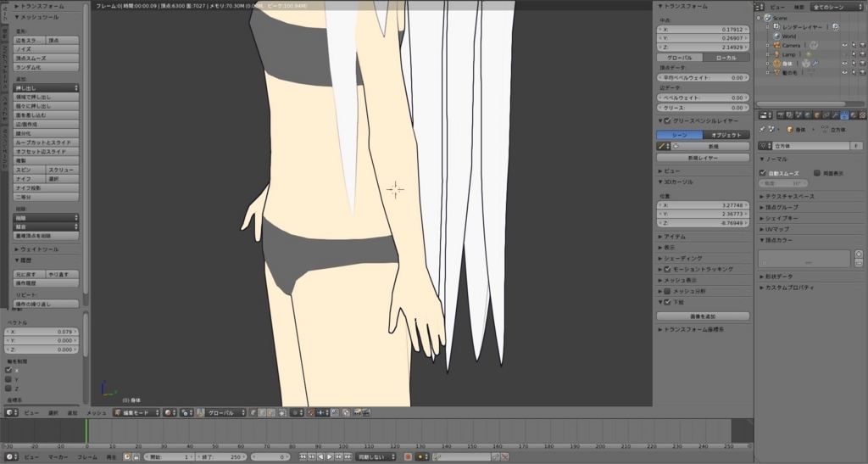The image size is (868, 464).
Task: Click the 元に戻す button
Action: pos(30,274)
